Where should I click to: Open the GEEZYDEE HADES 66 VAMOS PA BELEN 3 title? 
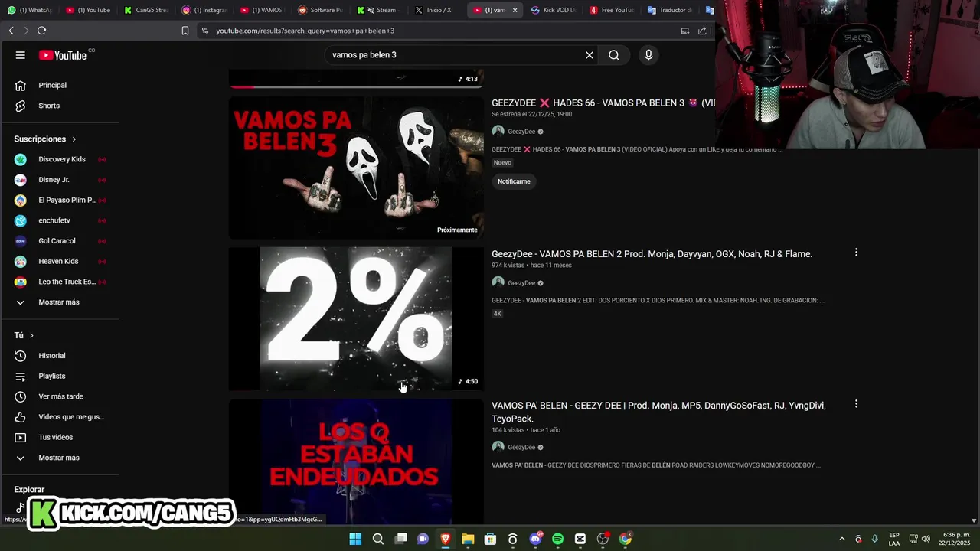click(603, 103)
